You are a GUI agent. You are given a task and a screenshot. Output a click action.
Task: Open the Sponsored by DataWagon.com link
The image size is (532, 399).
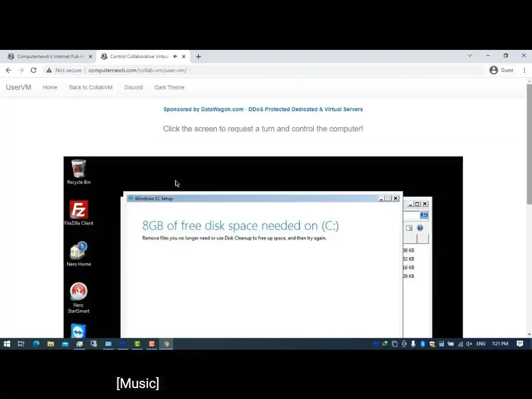(263, 109)
